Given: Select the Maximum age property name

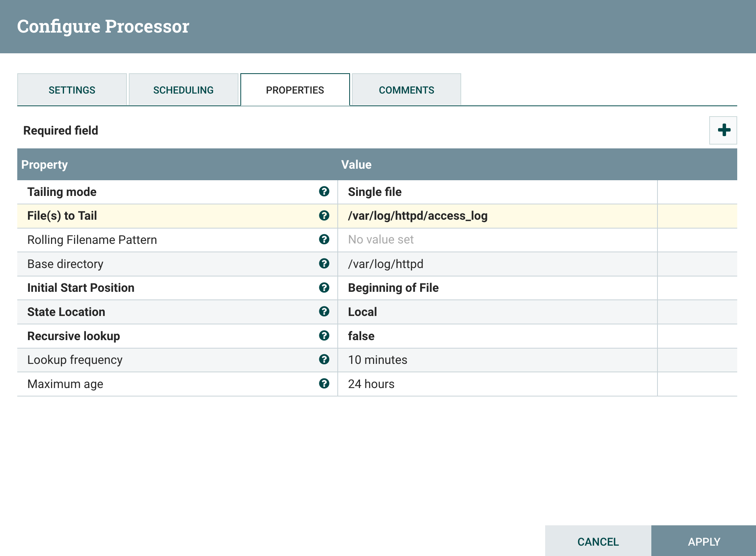Looking at the screenshot, I should pos(65,384).
